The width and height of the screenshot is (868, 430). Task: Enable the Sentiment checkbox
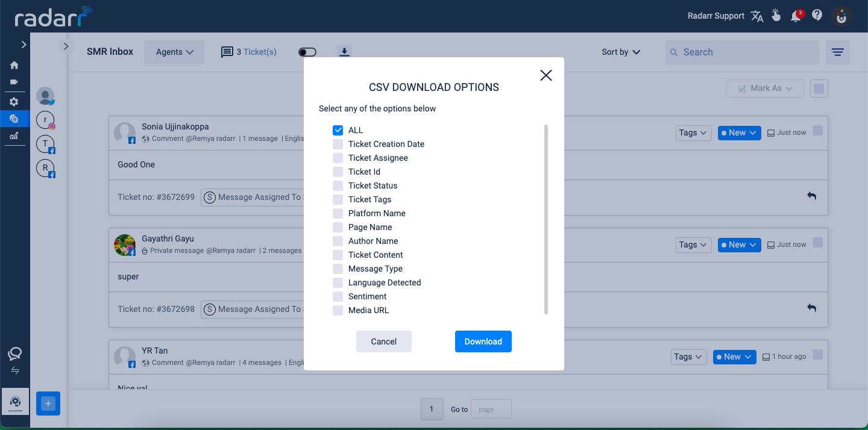pyautogui.click(x=338, y=296)
